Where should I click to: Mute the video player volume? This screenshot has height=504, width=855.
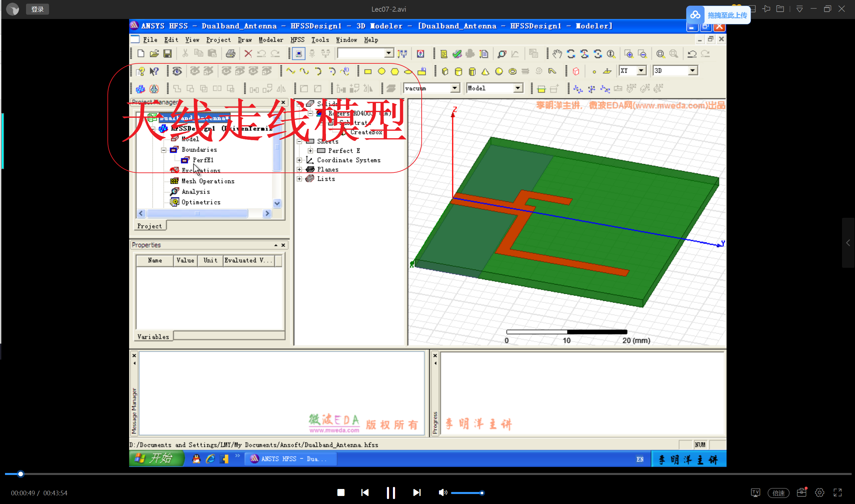click(x=442, y=492)
